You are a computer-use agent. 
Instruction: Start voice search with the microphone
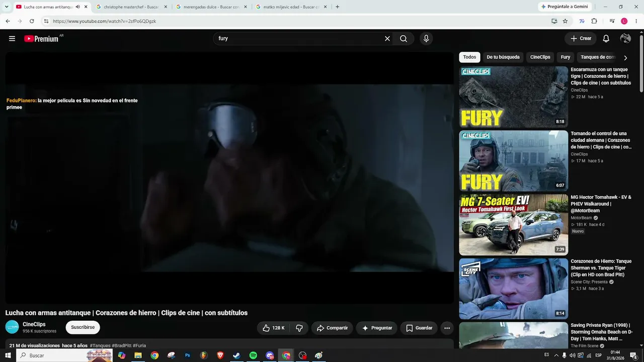click(x=426, y=39)
